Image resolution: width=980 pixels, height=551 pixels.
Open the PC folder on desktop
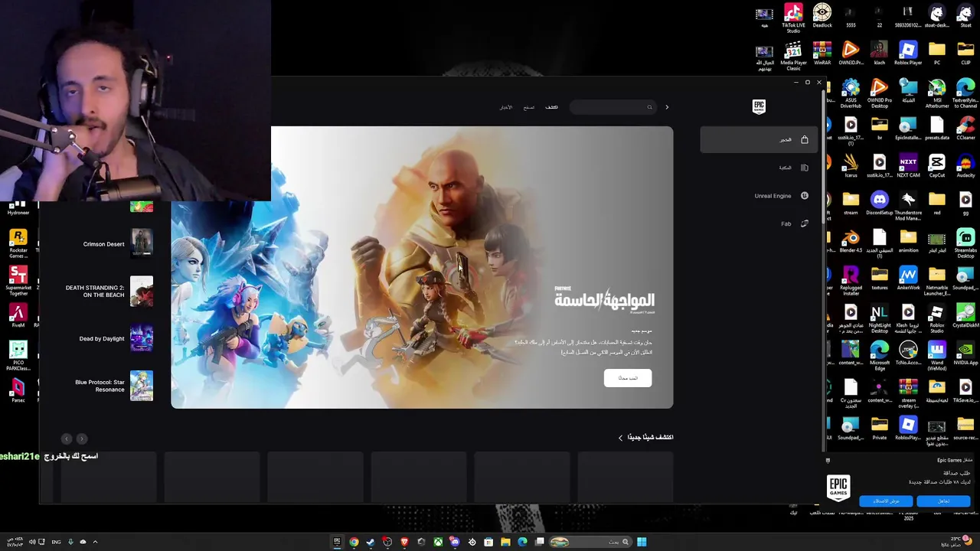937,54
